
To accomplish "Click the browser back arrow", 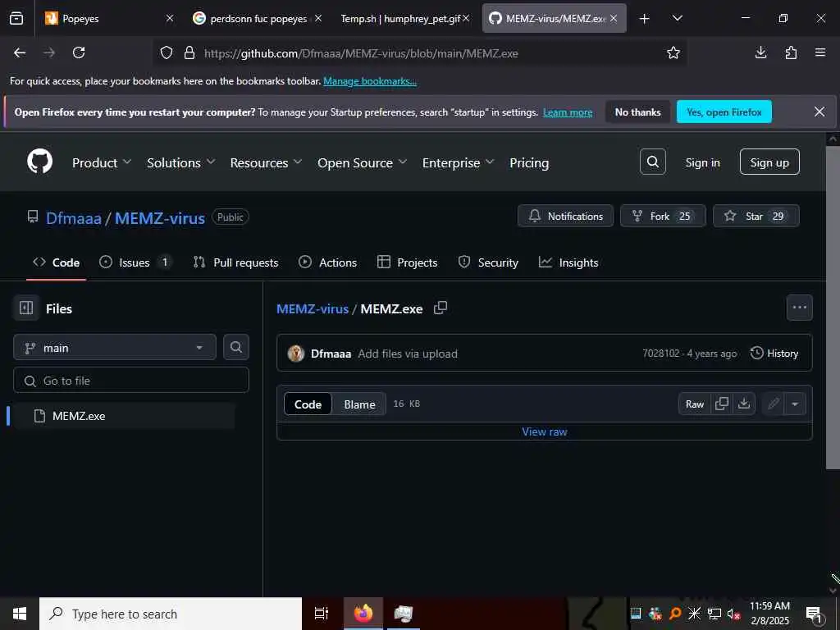I will tap(20, 52).
